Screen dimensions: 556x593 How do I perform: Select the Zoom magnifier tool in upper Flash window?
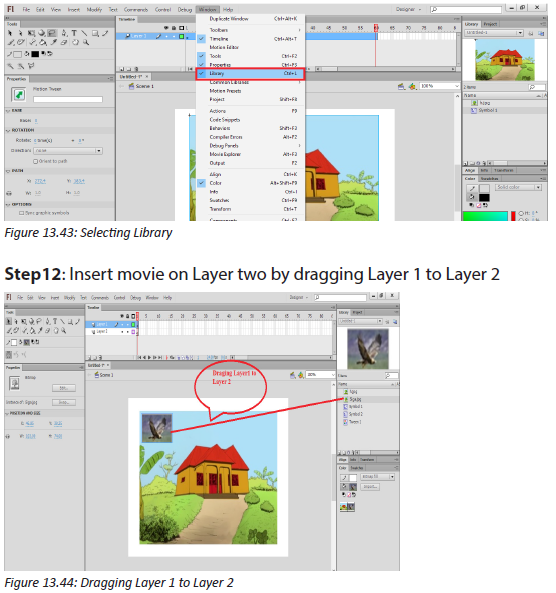[x=86, y=43]
